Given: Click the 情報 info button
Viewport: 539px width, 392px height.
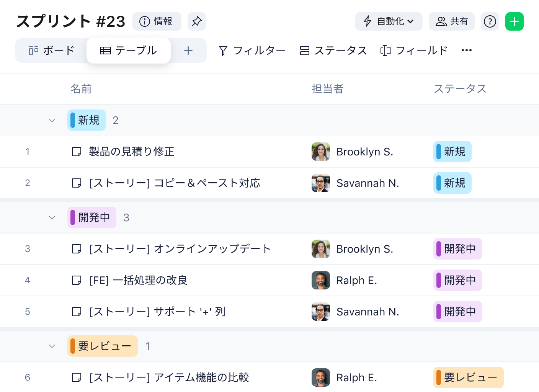Looking at the screenshot, I should [x=157, y=21].
